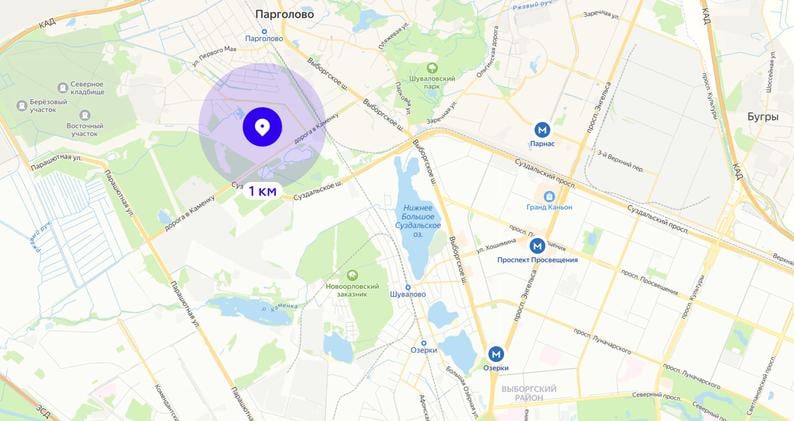Click the Северное кладбище cemetery icon

point(63,88)
